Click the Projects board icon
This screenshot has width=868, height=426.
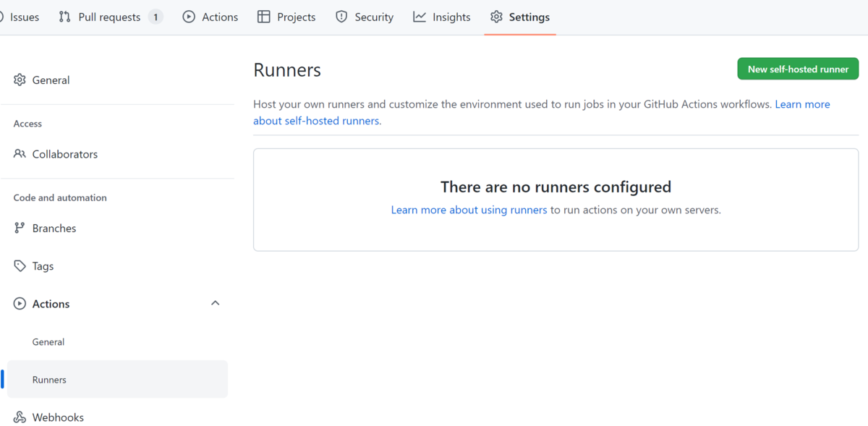(263, 17)
